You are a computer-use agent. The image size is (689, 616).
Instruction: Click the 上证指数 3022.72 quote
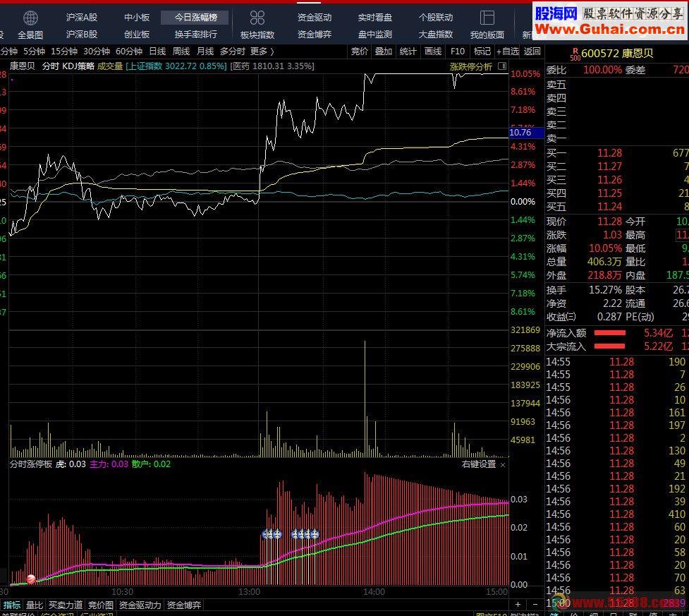tap(176, 66)
